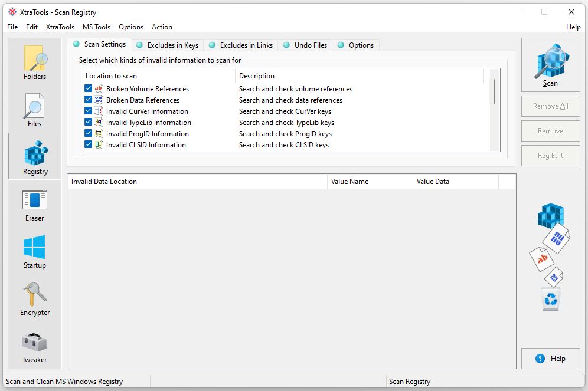The image size is (588, 391).
Task: Sort by Value Data column header
Action: point(455,182)
